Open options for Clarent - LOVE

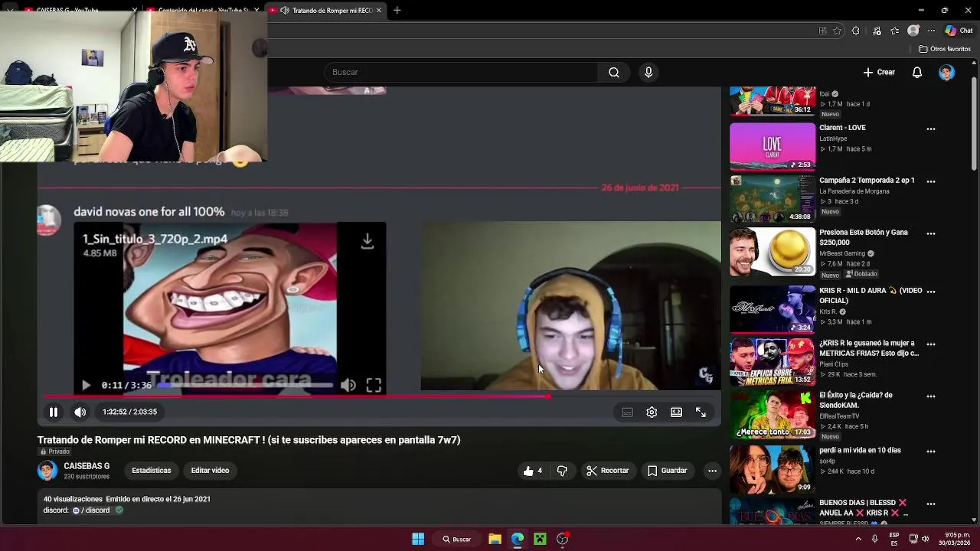point(931,129)
